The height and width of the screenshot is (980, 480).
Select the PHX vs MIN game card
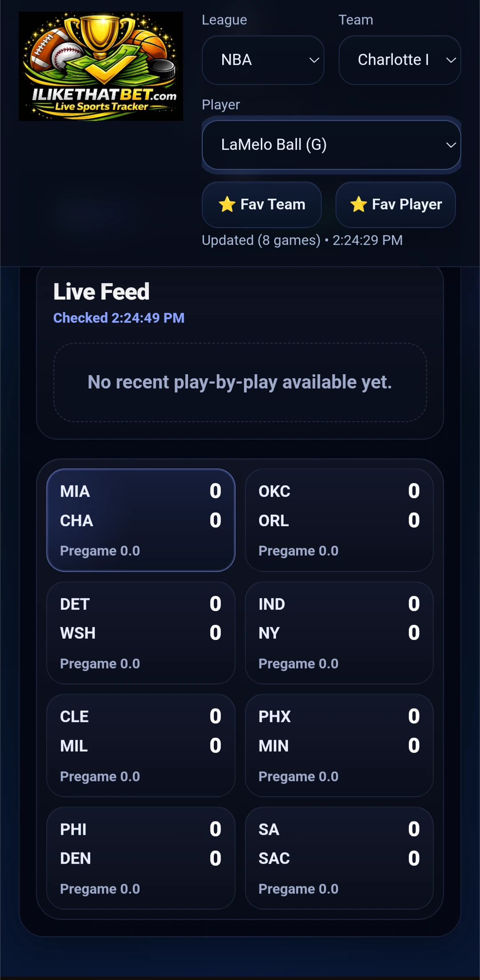click(339, 746)
